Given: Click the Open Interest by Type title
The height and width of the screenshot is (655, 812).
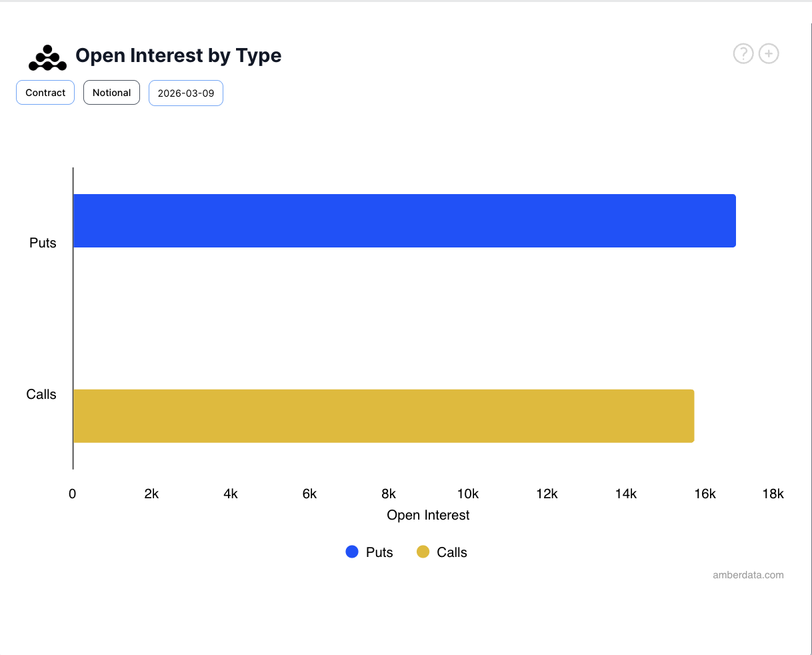Looking at the screenshot, I should (x=179, y=55).
